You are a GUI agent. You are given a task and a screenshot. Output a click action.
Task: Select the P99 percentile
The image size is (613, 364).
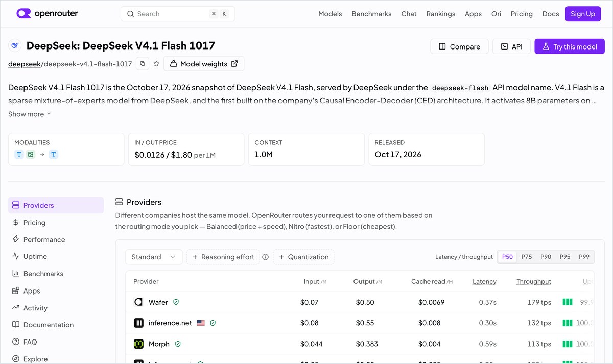coord(584,257)
